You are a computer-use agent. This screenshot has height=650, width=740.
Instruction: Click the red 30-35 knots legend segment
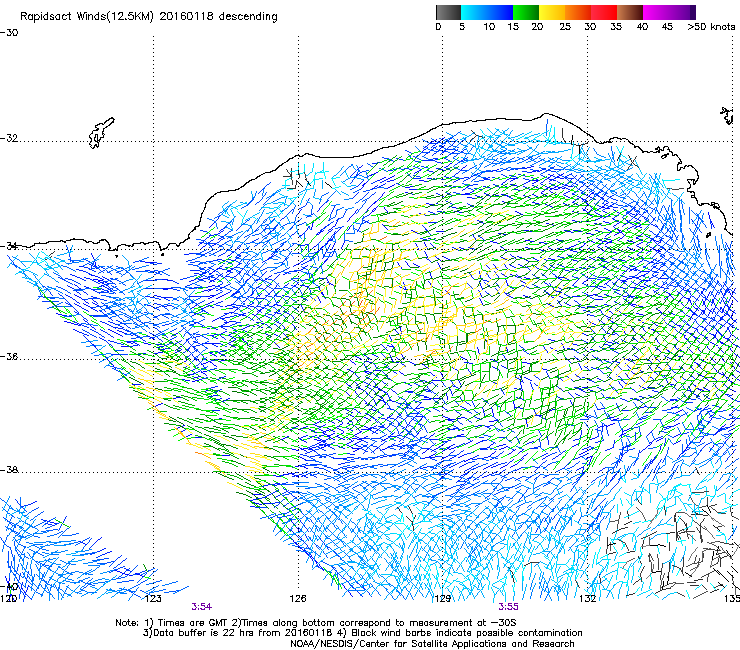(x=604, y=12)
